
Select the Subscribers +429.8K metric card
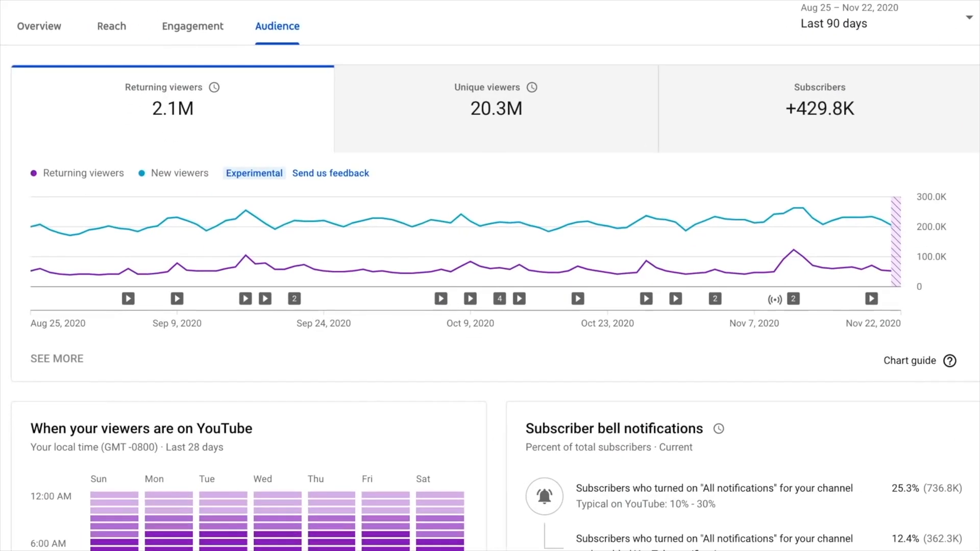[x=819, y=109]
